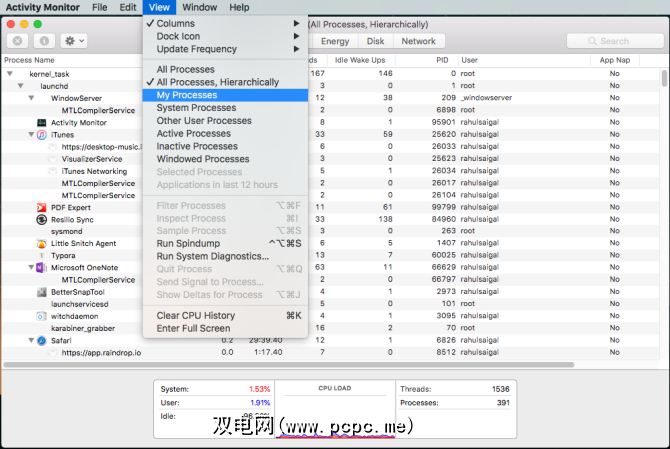Collapse the Safari disclosure triangle
Image resolution: width=670 pixels, height=449 pixels.
[x=31, y=340]
